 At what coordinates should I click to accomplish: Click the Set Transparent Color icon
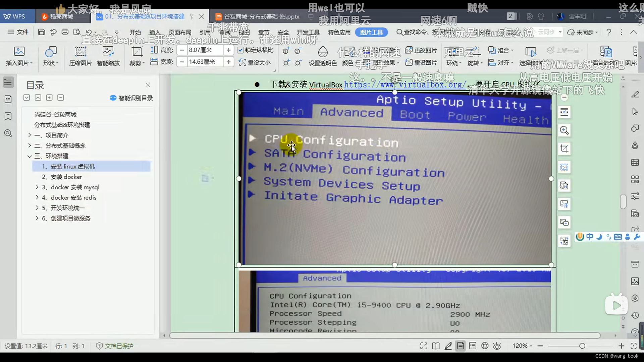click(x=322, y=51)
